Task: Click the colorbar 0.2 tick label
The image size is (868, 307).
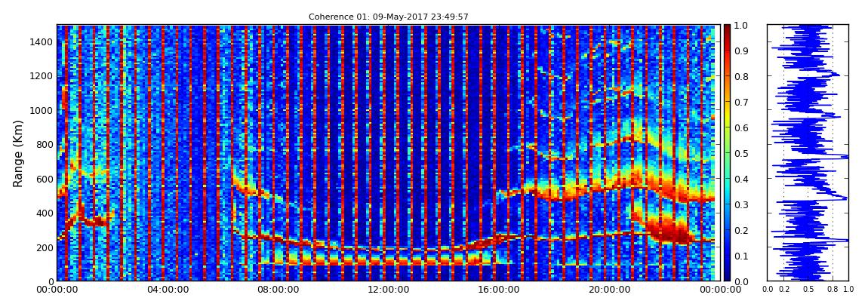Action: click(740, 230)
